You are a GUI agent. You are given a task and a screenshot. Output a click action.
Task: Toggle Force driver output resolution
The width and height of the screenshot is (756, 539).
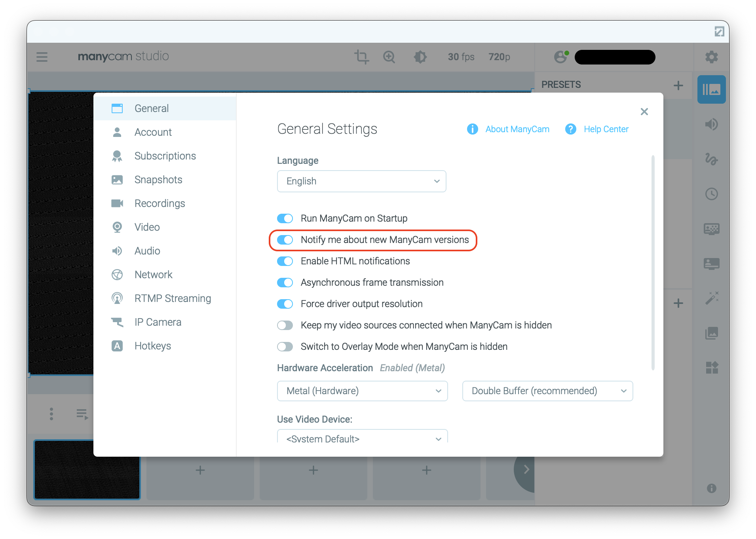click(285, 304)
